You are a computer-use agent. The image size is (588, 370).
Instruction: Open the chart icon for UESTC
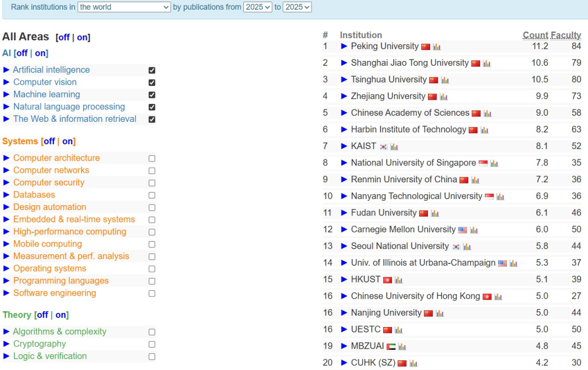click(399, 330)
